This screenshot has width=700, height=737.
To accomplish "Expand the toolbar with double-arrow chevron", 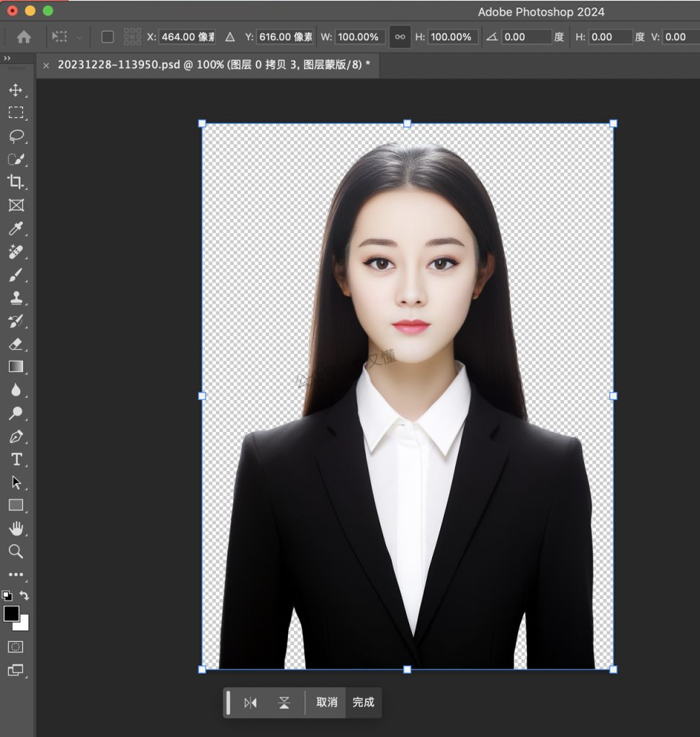I will pyautogui.click(x=7, y=58).
